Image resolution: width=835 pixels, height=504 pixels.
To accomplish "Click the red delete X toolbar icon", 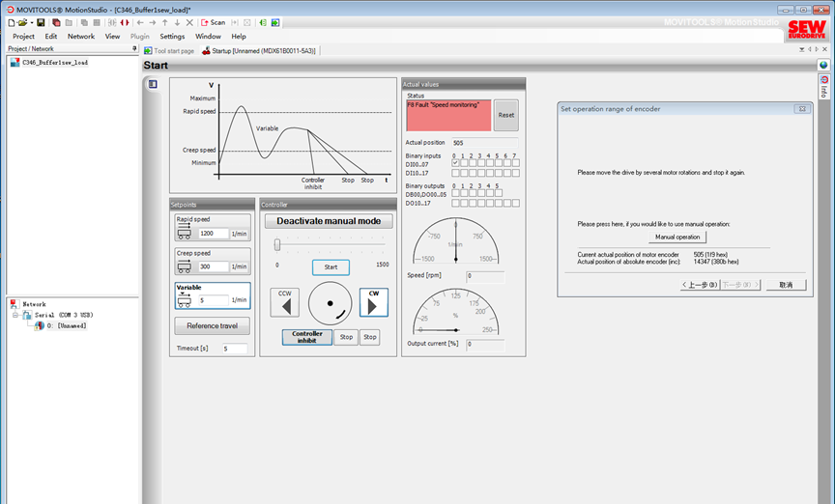I will [x=188, y=22].
